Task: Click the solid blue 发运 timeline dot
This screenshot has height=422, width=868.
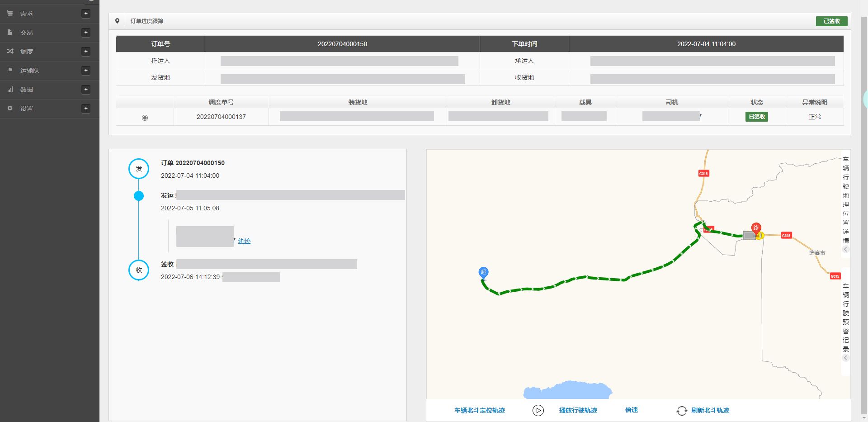Action: pyautogui.click(x=139, y=196)
